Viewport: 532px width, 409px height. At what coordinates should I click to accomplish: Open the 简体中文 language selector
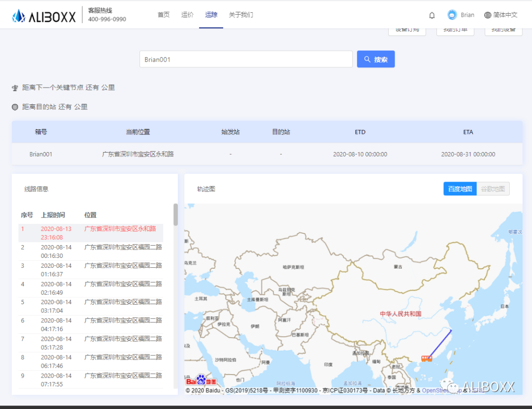coord(500,15)
